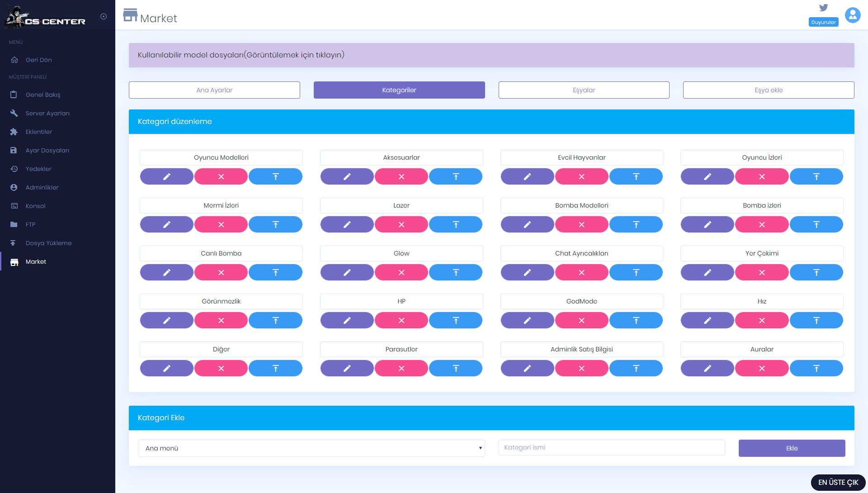Delete the Aksesuarlar category

[x=401, y=176]
